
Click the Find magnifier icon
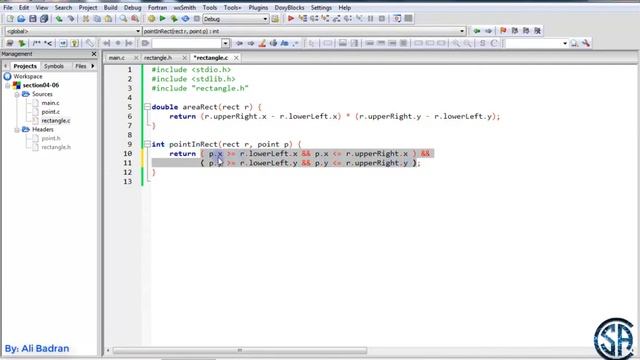(x=123, y=19)
